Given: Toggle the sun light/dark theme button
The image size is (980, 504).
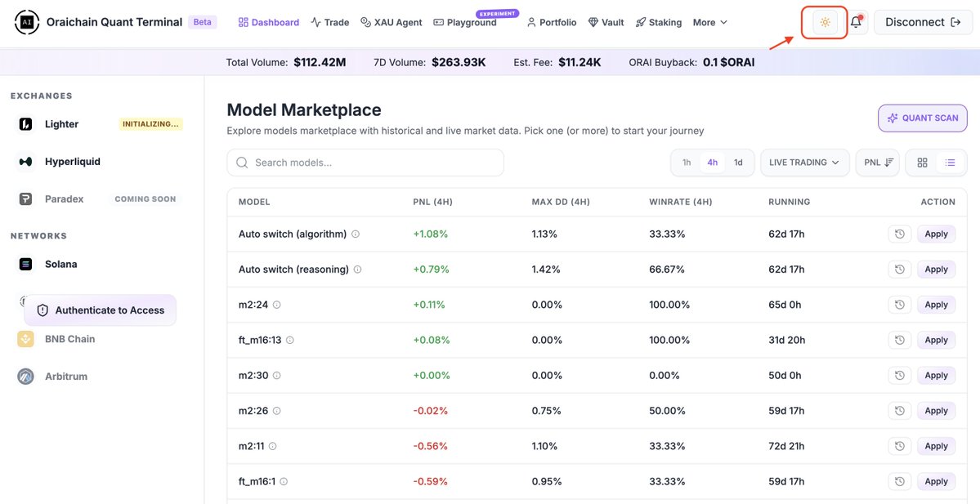Looking at the screenshot, I should [825, 23].
